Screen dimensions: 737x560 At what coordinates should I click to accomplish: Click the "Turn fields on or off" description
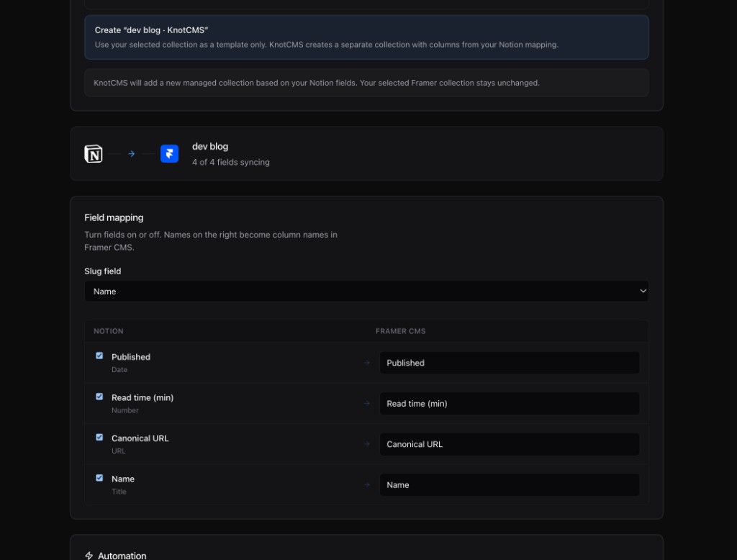point(211,240)
